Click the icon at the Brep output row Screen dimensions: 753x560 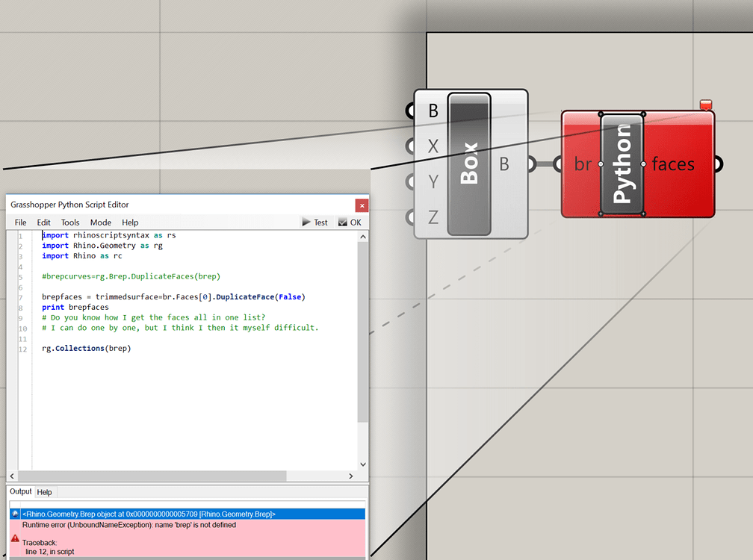16,514
